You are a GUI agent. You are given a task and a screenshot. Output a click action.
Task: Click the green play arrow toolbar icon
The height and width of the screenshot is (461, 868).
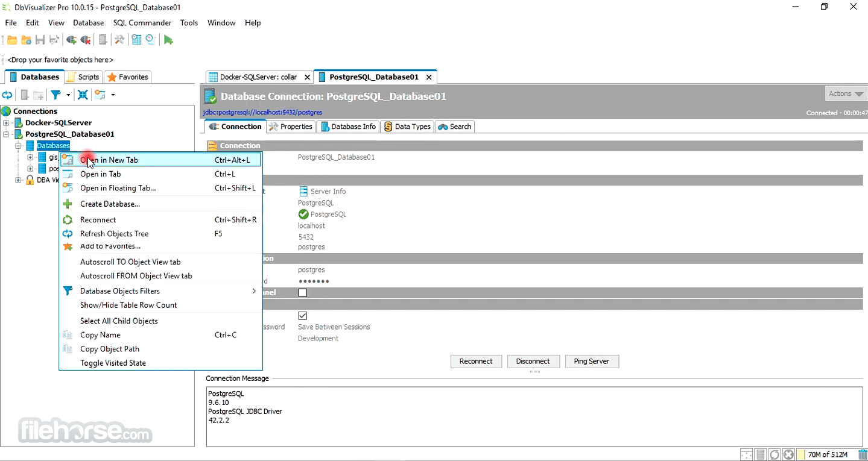[x=168, y=40]
